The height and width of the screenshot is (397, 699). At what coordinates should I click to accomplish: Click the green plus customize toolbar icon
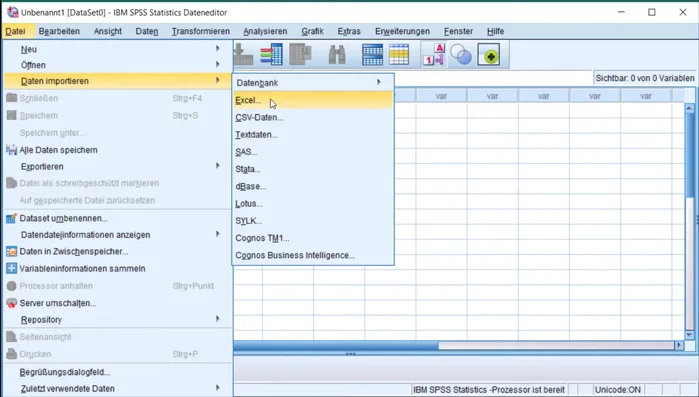[489, 55]
